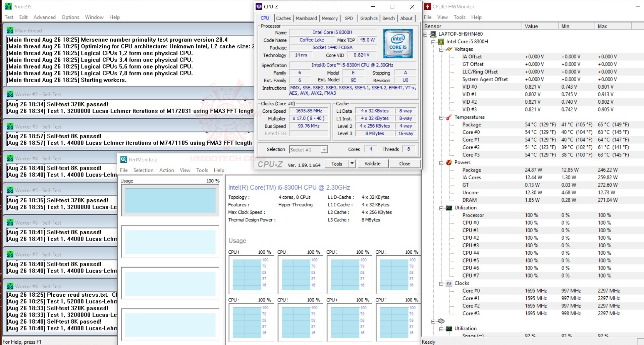
Task: Collapse the Temperatures section
Action: click(x=441, y=117)
